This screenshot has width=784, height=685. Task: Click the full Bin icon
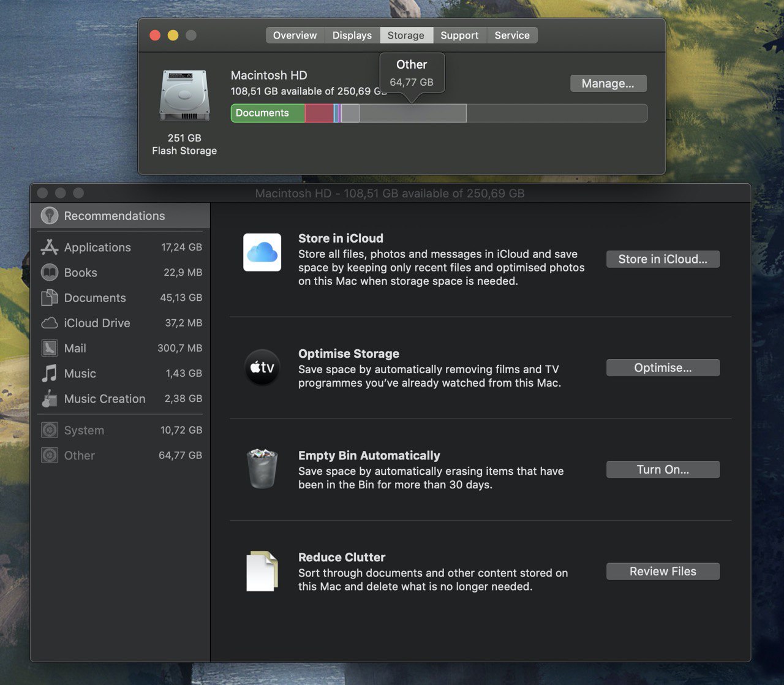tap(262, 469)
